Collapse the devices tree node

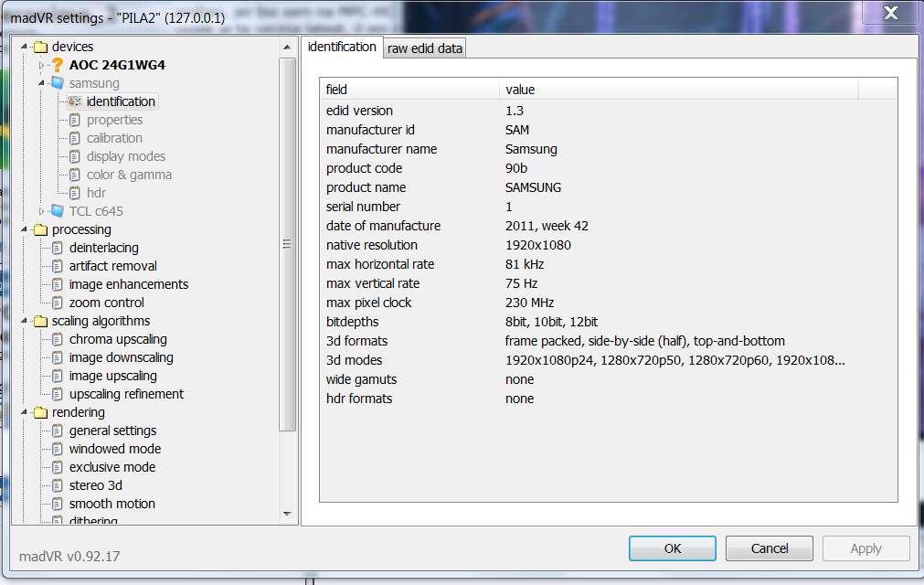(24, 47)
